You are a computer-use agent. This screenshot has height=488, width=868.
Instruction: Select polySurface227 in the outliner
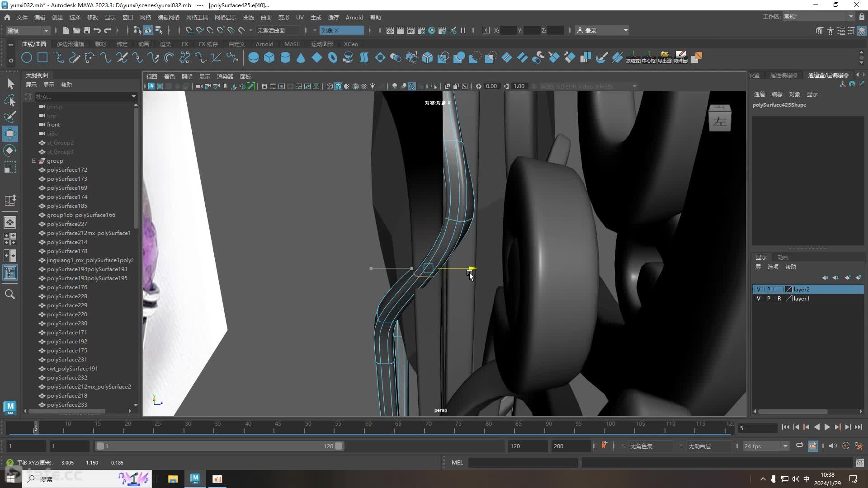(67, 224)
